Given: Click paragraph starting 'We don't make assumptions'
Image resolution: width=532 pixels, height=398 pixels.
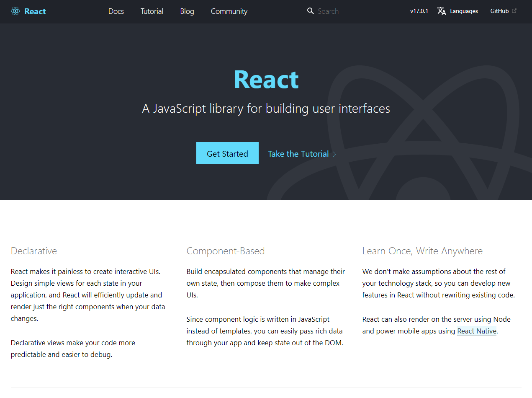Looking at the screenshot, I should click(x=439, y=283).
